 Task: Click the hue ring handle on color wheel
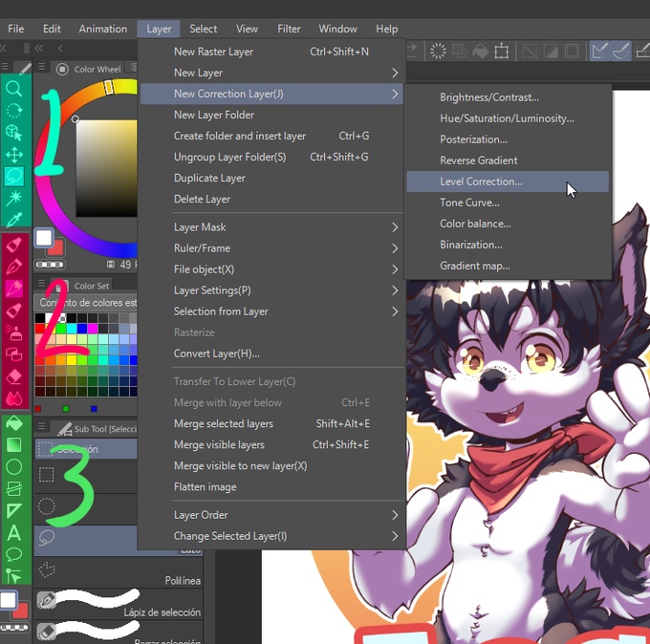pyautogui.click(x=109, y=87)
